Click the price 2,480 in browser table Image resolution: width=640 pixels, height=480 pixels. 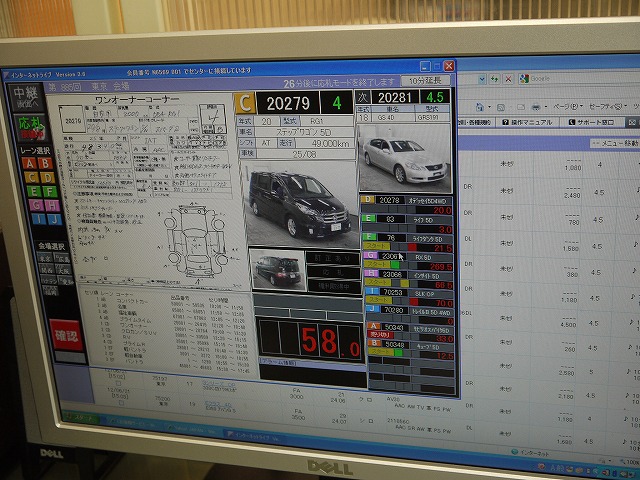[x=572, y=196]
